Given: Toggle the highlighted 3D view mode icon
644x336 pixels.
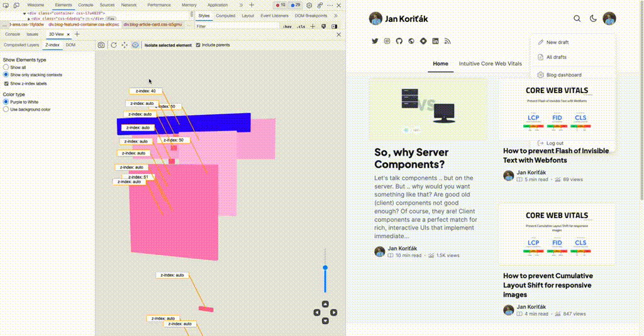Looking at the screenshot, I should (x=135, y=45).
